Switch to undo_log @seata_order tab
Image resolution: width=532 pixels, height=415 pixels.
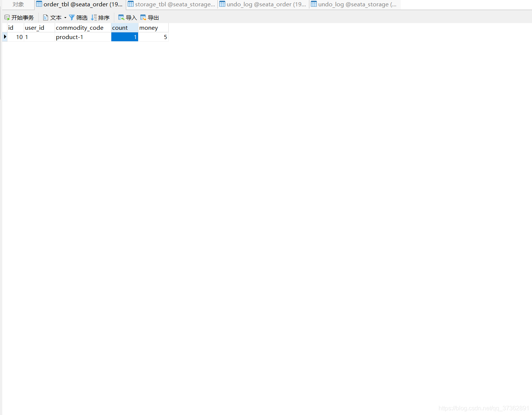point(263,4)
